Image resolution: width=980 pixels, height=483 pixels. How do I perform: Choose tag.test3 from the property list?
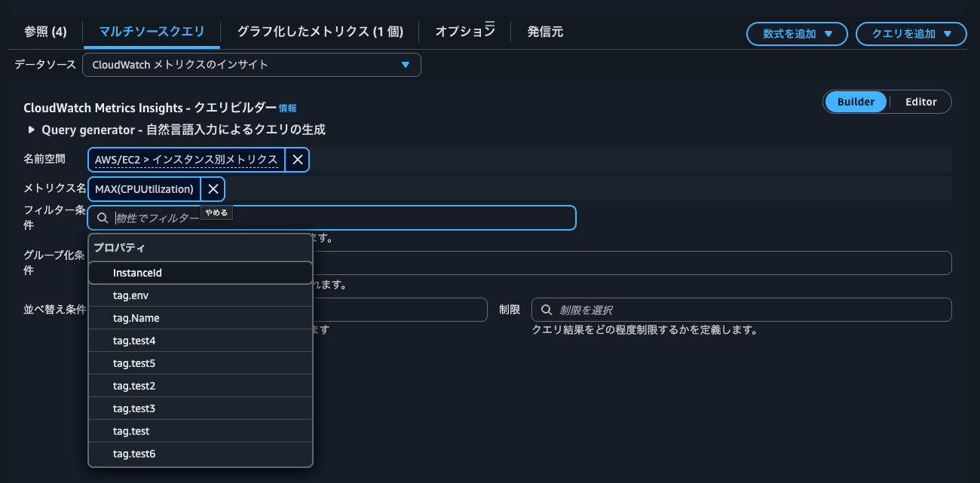pyautogui.click(x=201, y=408)
